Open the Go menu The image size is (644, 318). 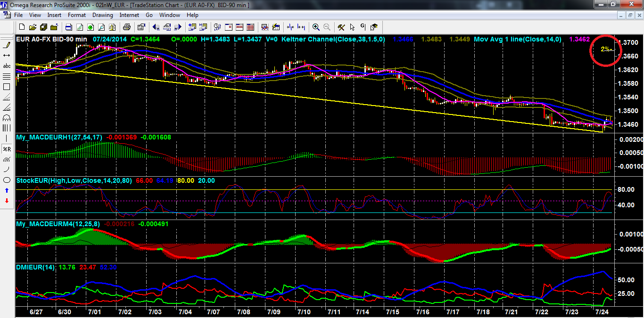(149, 15)
